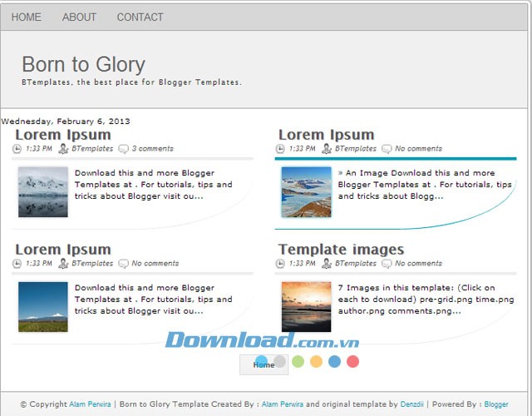Click the Born to Glory blog title
Screen dimensions: 532x416
pyautogui.click(x=83, y=64)
